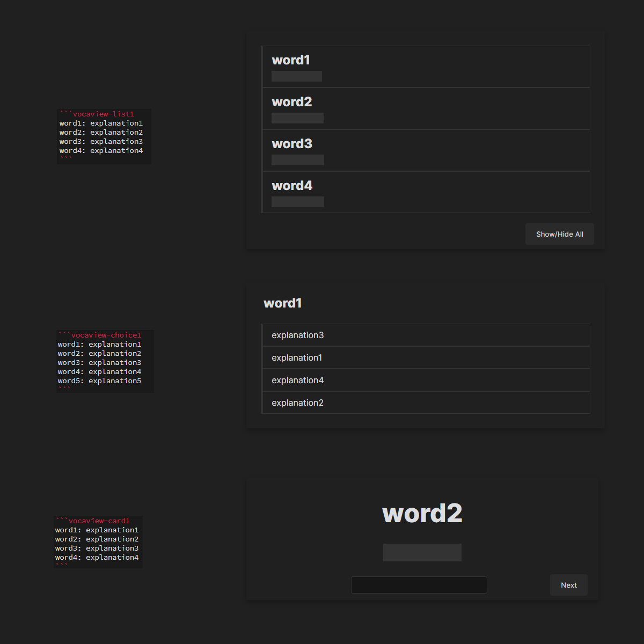Image resolution: width=644 pixels, height=644 pixels.
Task: Reveal hidden explanation under word4 in list
Action: click(298, 202)
